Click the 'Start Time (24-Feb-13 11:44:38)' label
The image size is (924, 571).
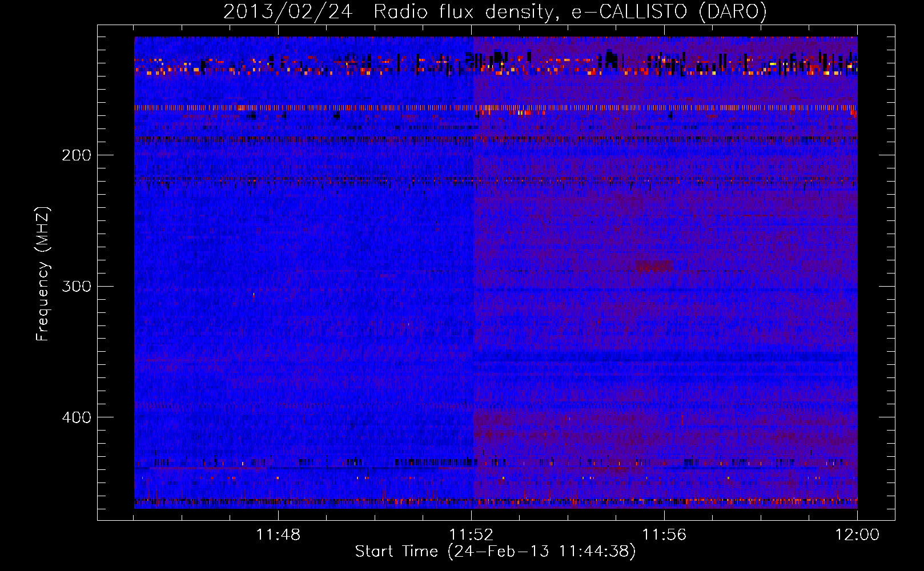[495, 552]
